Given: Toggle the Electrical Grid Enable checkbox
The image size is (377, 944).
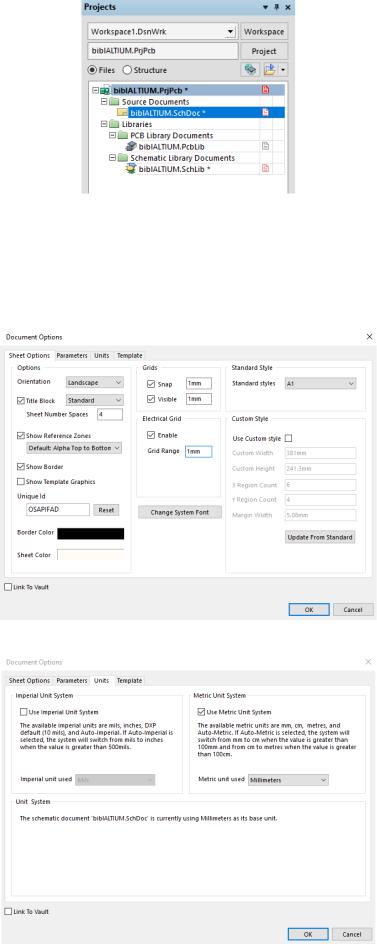Looking at the screenshot, I should 151,435.
